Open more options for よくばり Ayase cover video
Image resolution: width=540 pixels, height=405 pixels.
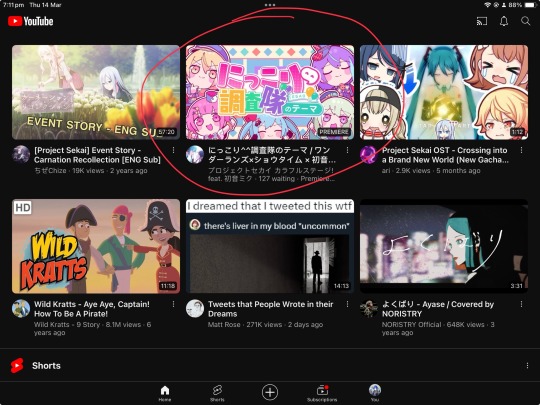coord(521,304)
